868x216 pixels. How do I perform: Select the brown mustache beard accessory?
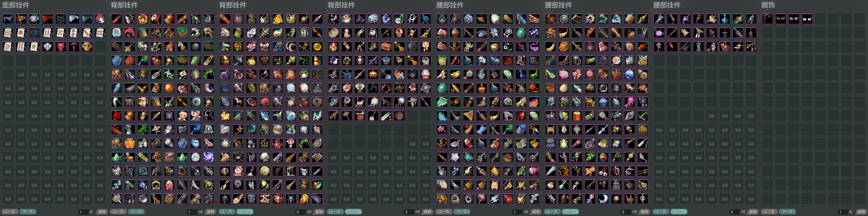click(74, 46)
